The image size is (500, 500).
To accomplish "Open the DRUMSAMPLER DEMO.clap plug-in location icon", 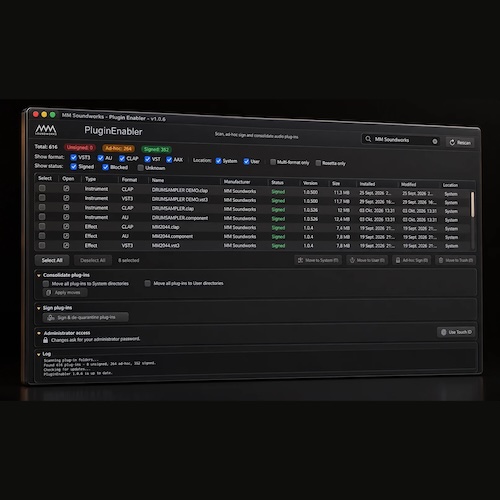I will [x=66, y=188].
